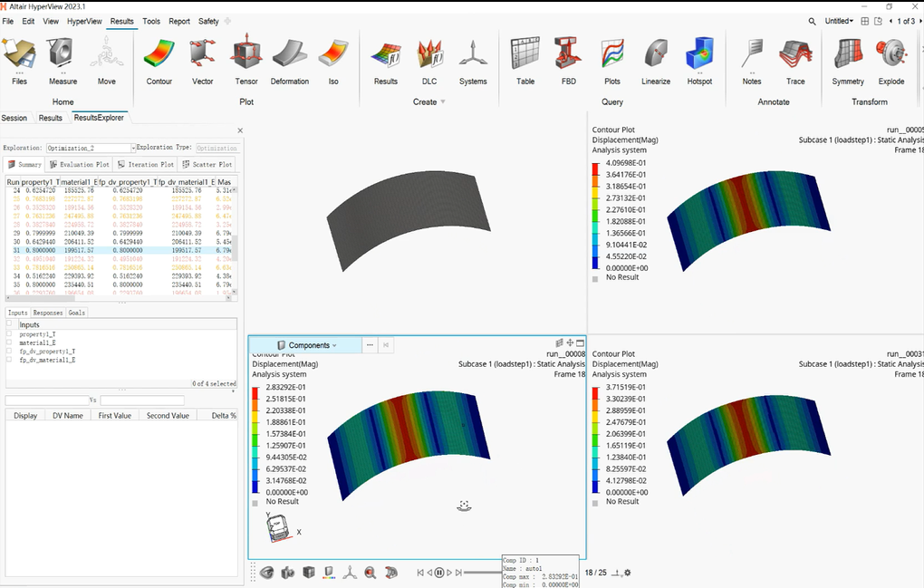
Task: Open the Untitled session dropdown
Action: tap(839, 21)
